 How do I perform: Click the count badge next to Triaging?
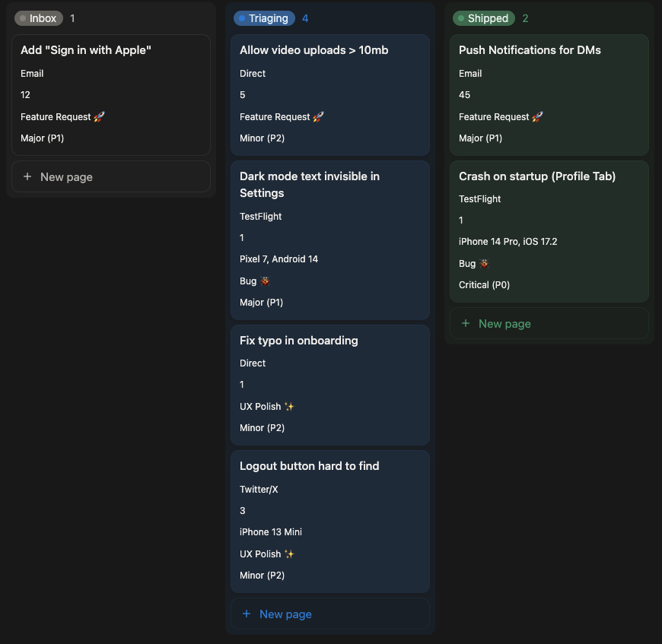click(305, 17)
